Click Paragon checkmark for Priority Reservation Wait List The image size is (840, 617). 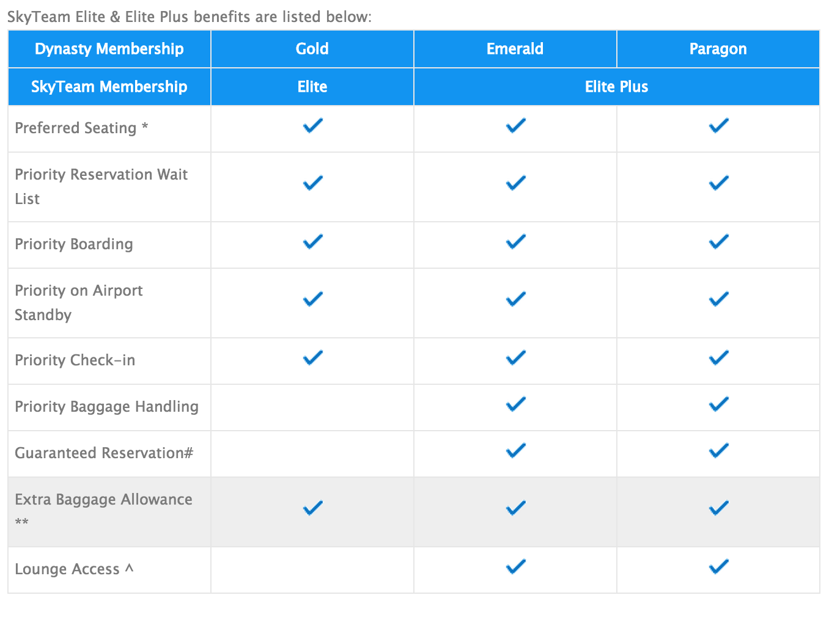click(718, 183)
